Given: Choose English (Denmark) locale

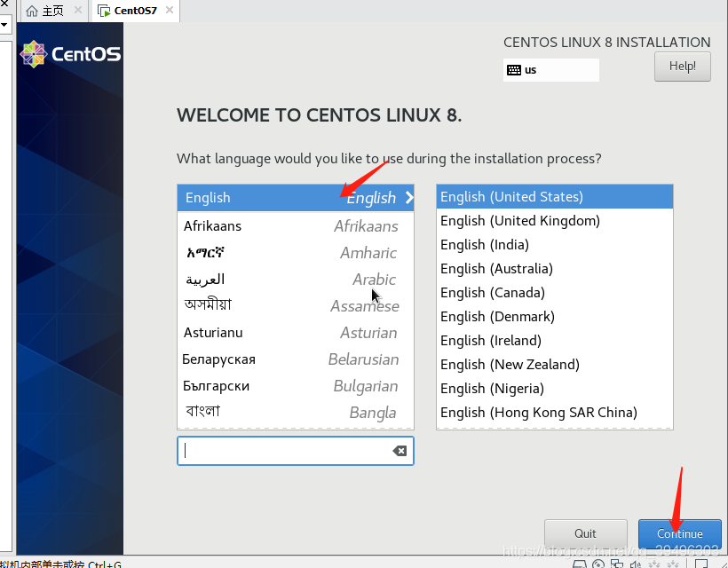Looking at the screenshot, I should 554,317.
